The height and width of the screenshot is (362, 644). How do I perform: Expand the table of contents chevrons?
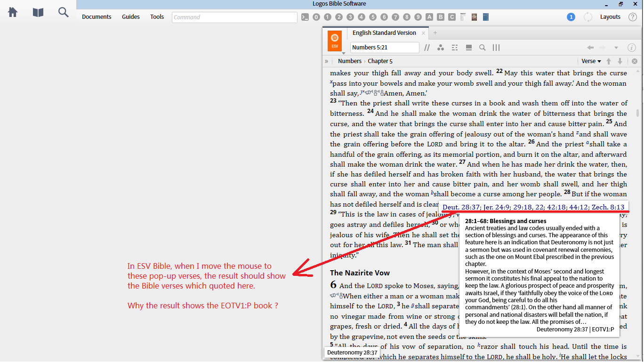[x=326, y=61]
